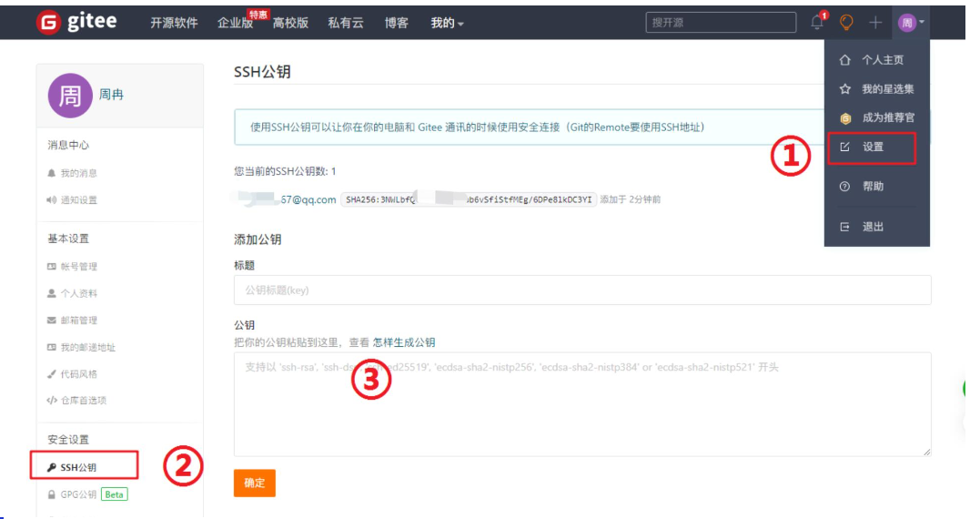Focus the 搜开源 search box
Image resolution: width=980 pixels, height=519 pixels.
(721, 23)
